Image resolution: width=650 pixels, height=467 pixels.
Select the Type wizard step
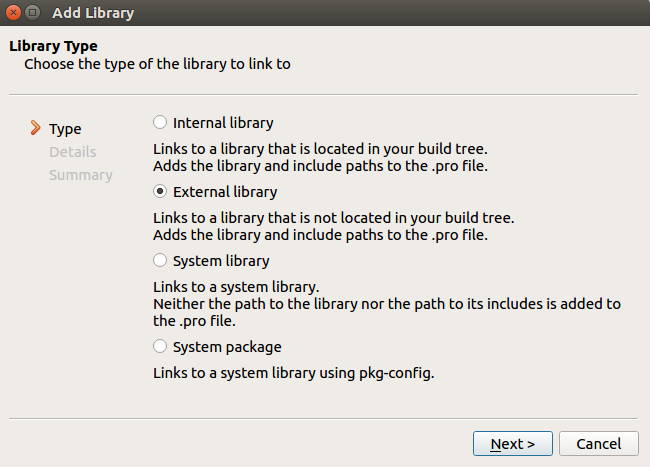pos(65,129)
